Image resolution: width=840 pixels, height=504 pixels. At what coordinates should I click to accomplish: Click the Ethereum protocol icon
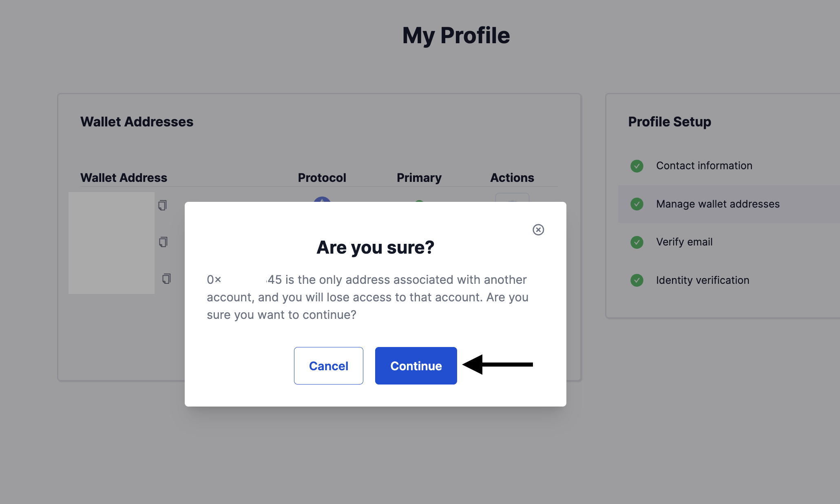(x=322, y=199)
